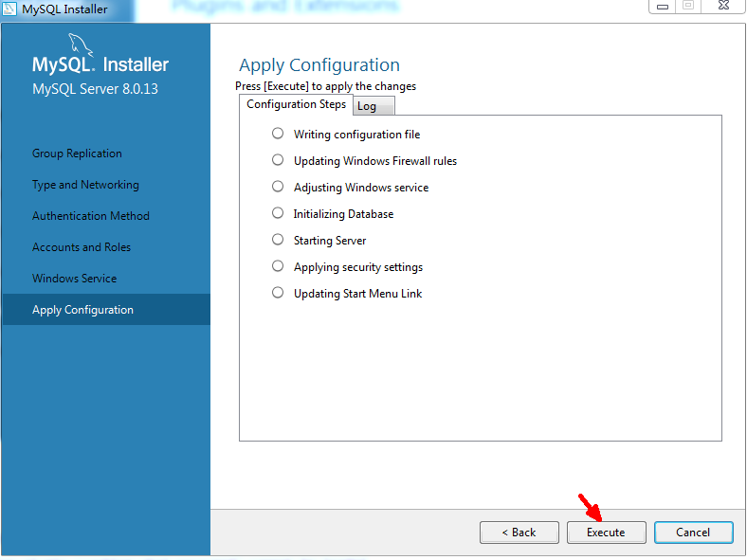Click the 'MySQL Server 8.0.13' text
Image resolution: width=747 pixels, height=560 pixels.
[96, 89]
